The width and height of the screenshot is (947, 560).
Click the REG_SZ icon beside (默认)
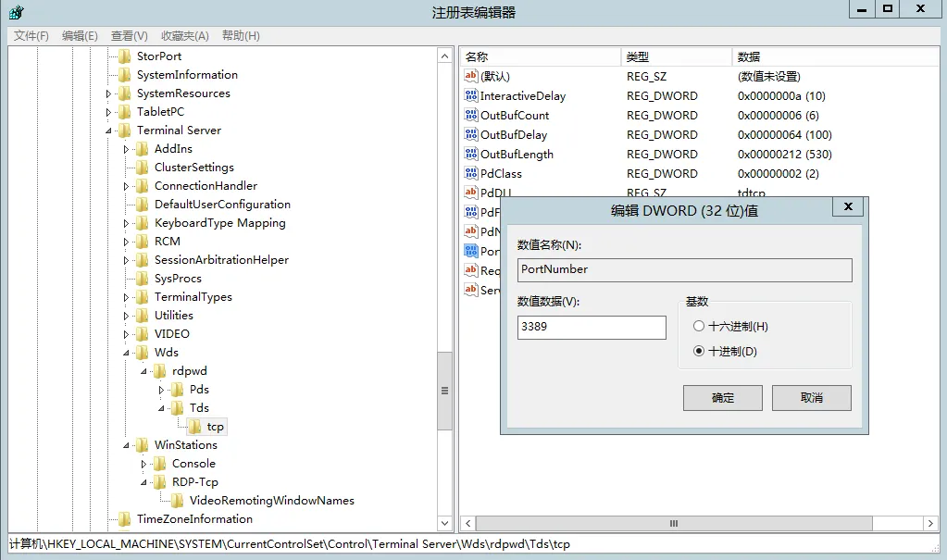pos(469,76)
